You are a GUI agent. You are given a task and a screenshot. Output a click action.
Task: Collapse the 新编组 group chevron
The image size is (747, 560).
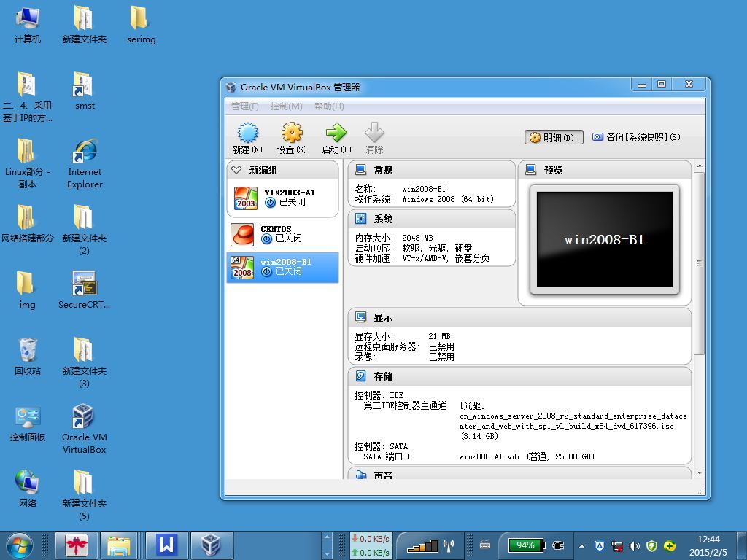236,169
